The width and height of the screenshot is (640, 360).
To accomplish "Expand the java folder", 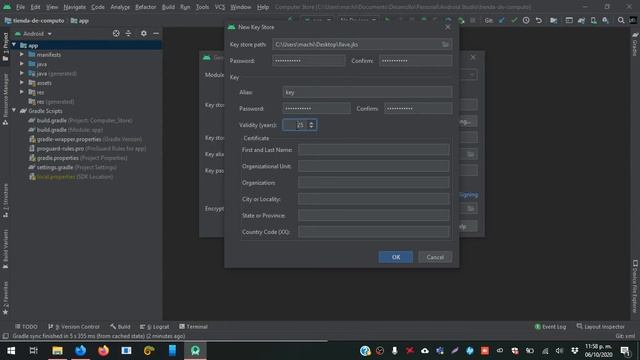I will [x=22, y=64].
